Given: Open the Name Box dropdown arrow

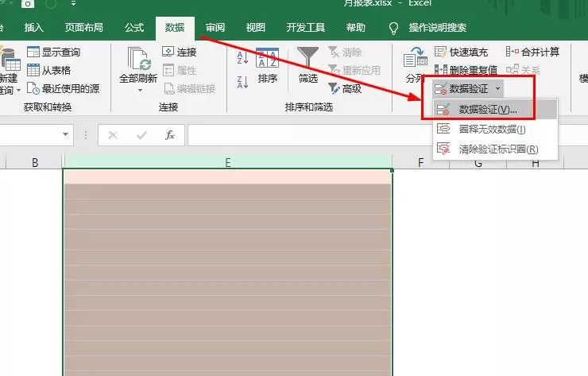Looking at the screenshot, I should click(x=66, y=134).
